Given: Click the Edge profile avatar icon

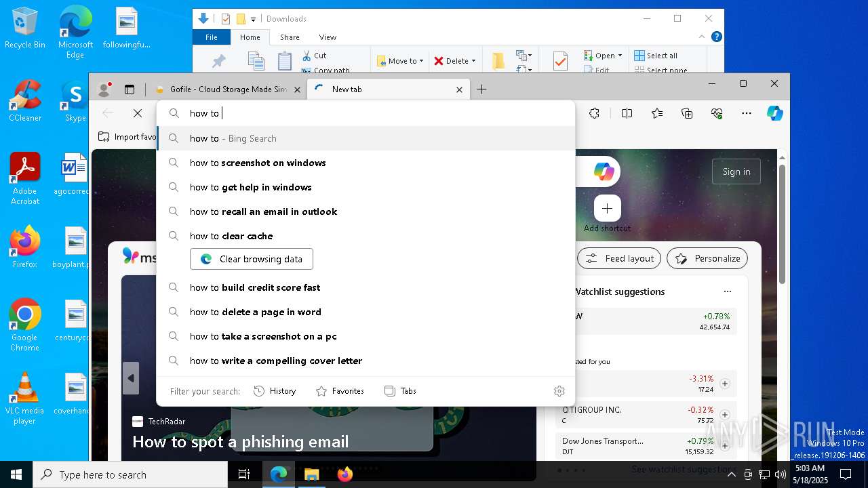Looking at the screenshot, I should tap(104, 89).
